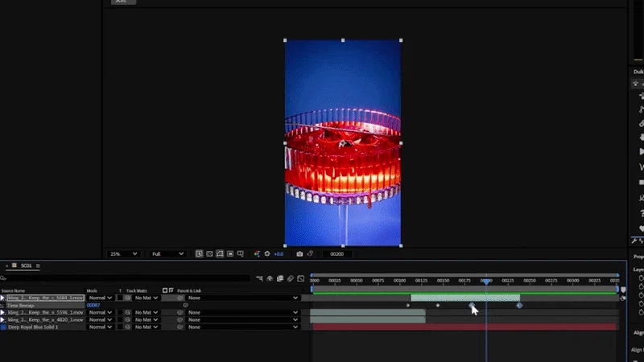The image size is (644, 362).
Task: Click the Track Matte column header
Action: (137, 290)
